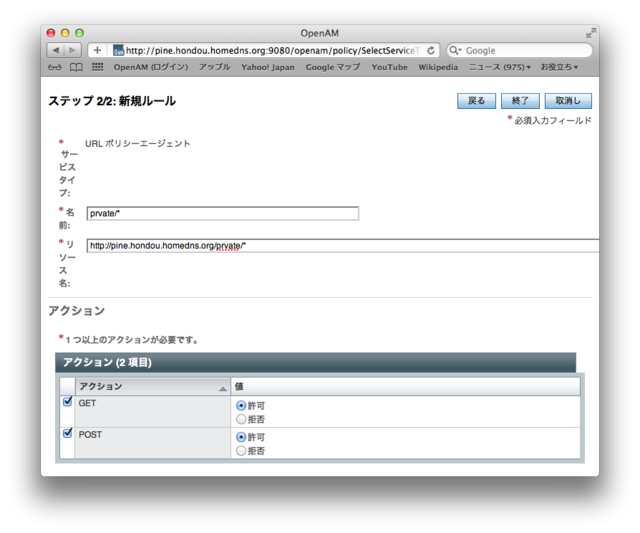Expand the お役立ち bookmarks folder
Image resolution: width=640 pixels, height=533 pixels.
tap(559, 67)
